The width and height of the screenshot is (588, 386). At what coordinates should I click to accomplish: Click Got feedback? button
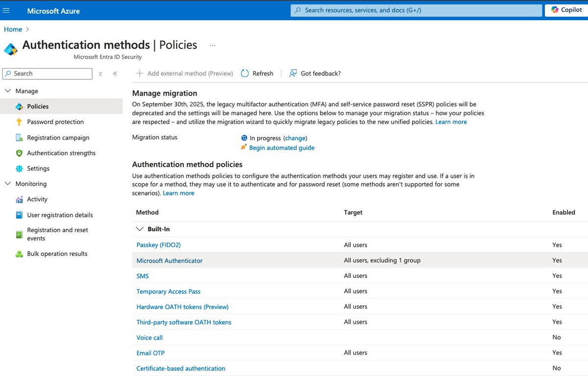point(315,73)
